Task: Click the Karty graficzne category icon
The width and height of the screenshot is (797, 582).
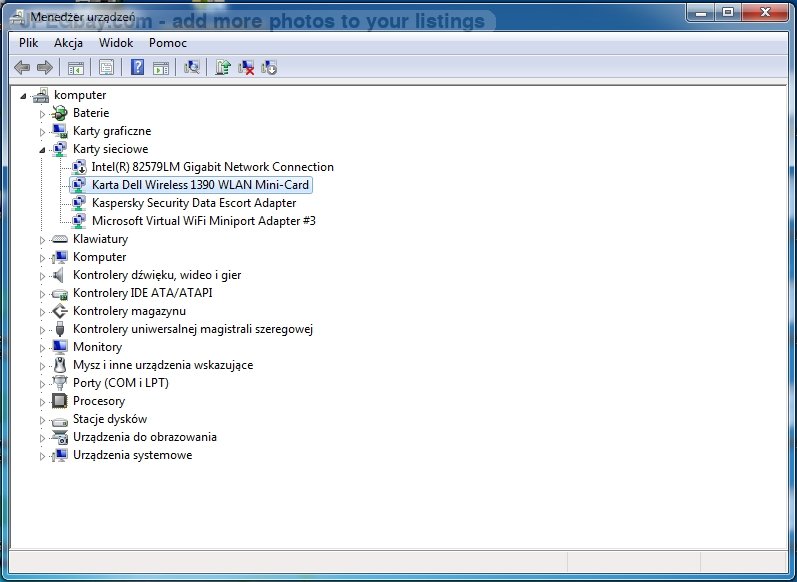Action: click(x=59, y=131)
